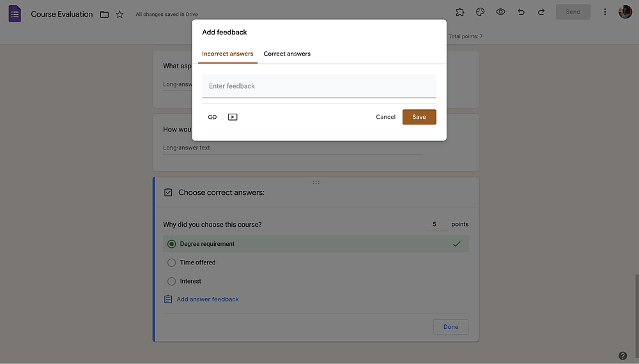
Task: Click the Enter feedback text field
Action: (x=319, y=86)
